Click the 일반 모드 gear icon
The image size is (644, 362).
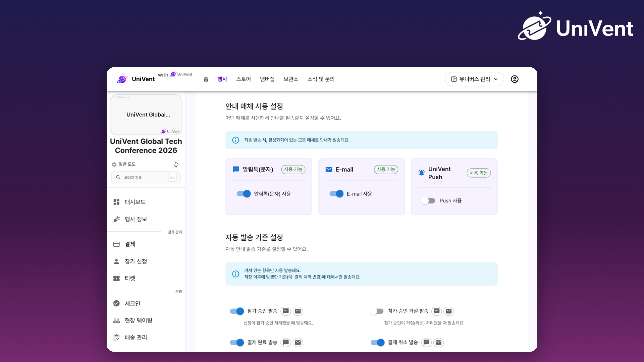coord(114,165)
